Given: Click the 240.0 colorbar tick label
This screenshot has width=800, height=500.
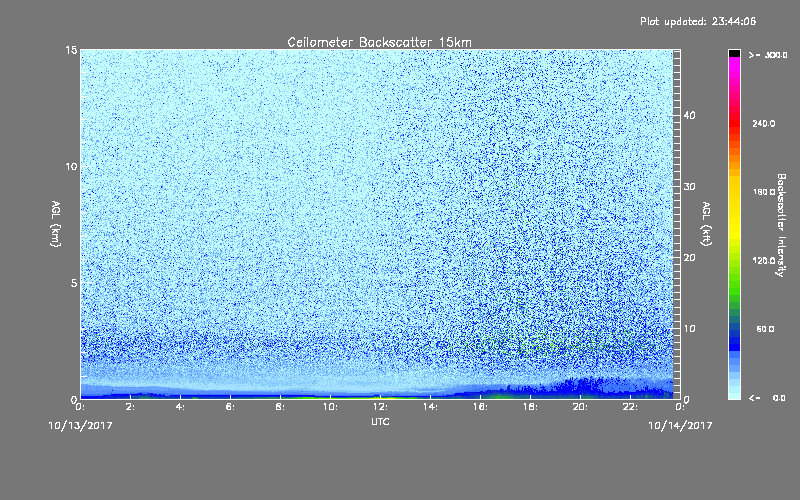Looking at the screenshot, I should (764, 123).
